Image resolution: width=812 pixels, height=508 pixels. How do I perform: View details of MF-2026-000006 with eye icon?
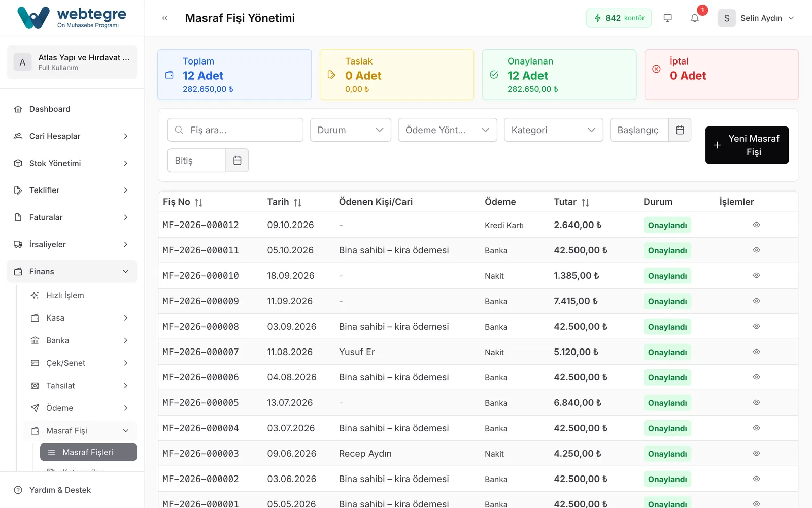pos(756,377)
